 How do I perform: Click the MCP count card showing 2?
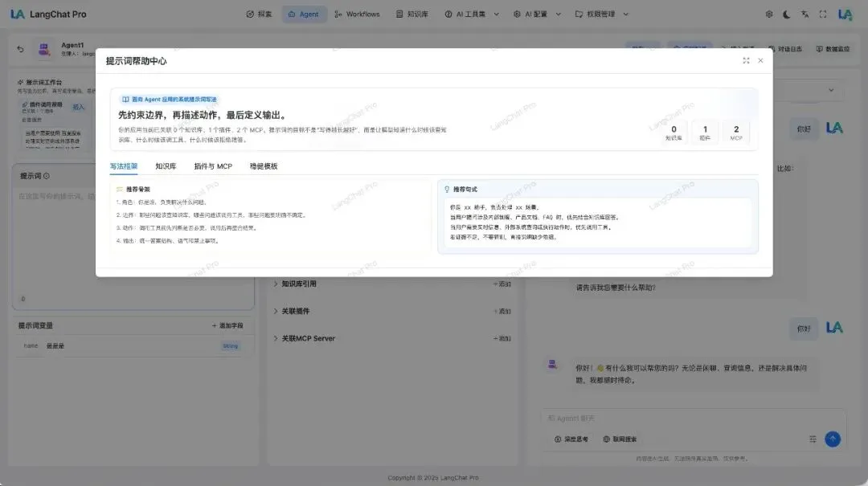(736, 133)
